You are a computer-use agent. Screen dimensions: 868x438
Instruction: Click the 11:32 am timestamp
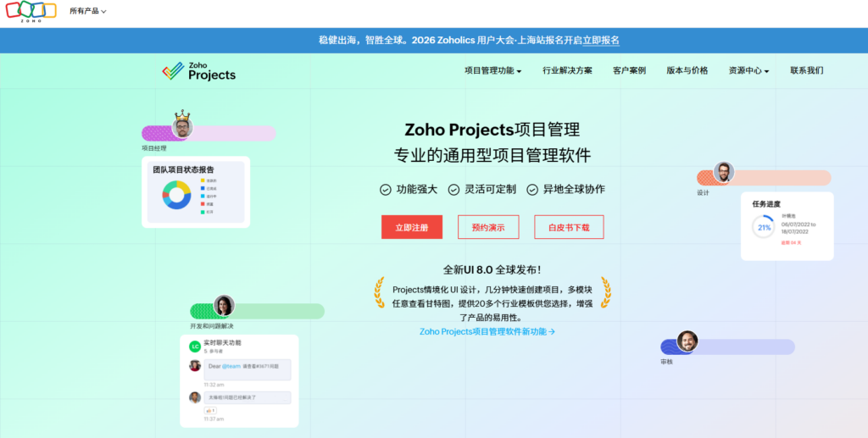[214, 385]
